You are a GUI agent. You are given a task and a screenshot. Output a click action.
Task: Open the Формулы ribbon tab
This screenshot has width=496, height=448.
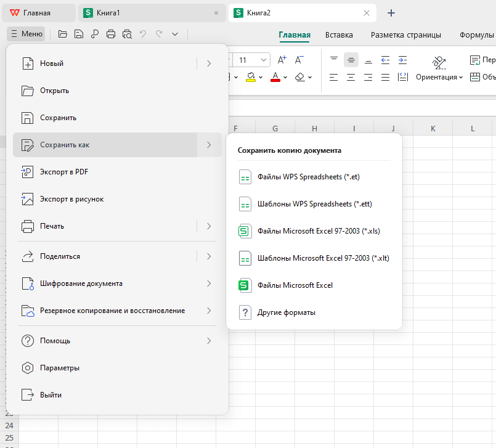pyautogui.click(x=477, y=35)
